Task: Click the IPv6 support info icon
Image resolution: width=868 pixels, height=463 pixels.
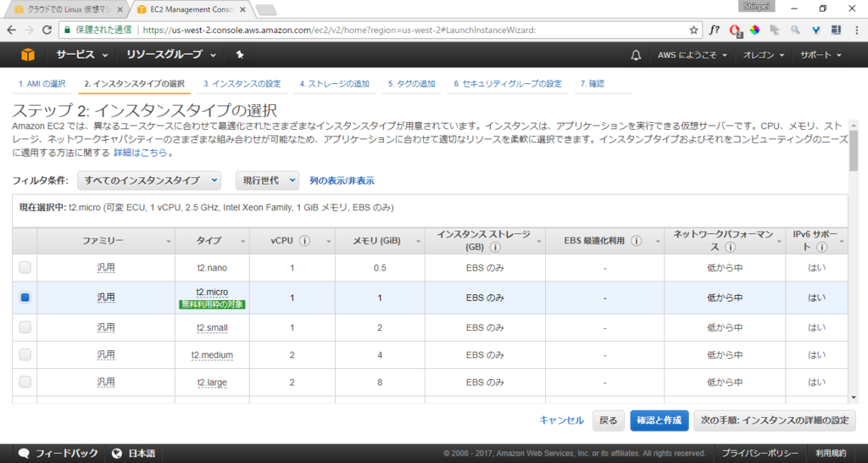Action: coord(821,247)
